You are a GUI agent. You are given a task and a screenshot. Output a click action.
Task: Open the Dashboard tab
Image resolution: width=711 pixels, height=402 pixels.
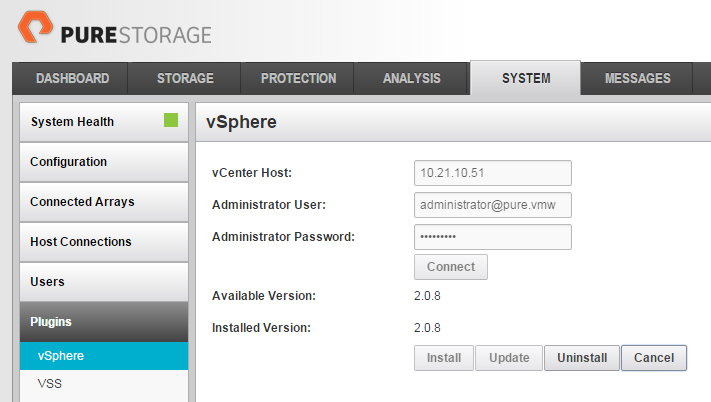[73, 78]
